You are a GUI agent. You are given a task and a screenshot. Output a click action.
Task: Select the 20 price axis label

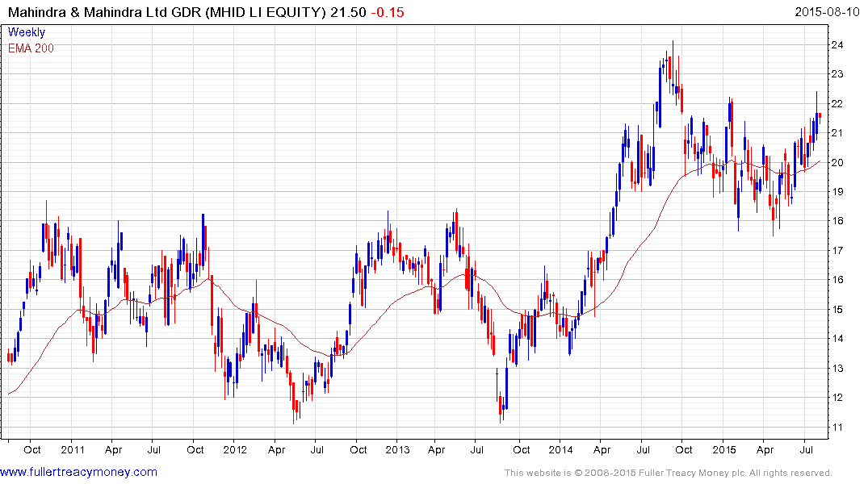coord(837,163)
